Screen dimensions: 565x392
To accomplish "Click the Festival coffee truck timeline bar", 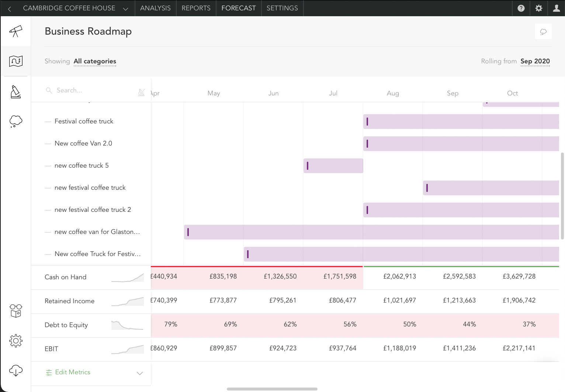I will point(461,122).
